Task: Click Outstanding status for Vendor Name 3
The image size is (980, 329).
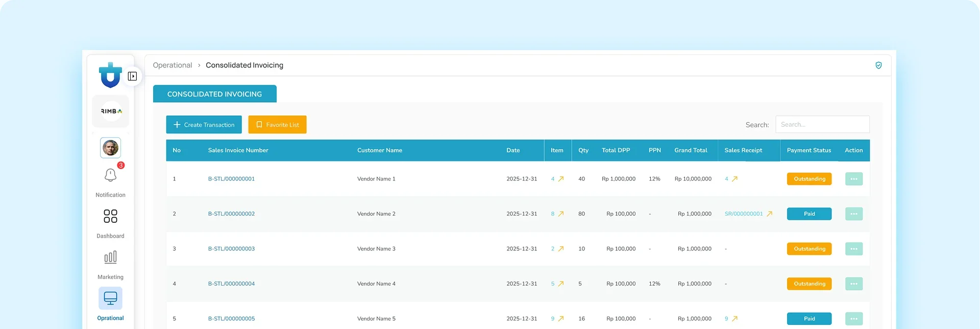Action: coord(810,249)
